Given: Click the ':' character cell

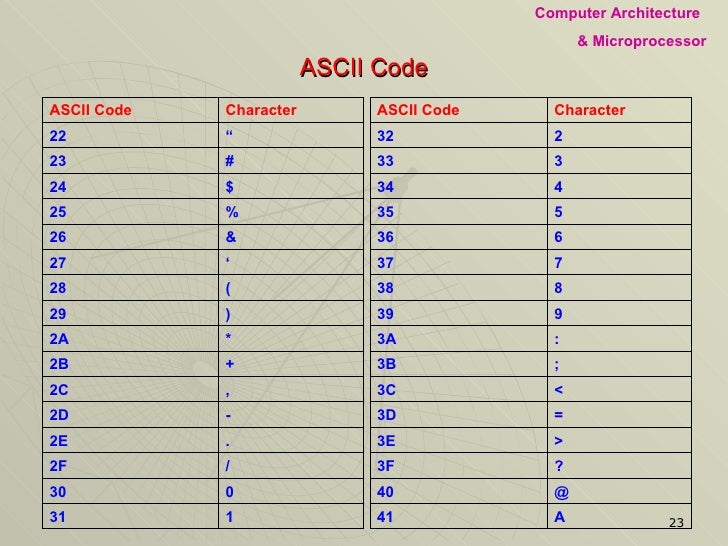Looking at the screenshot, I should [x=619, y=338].
